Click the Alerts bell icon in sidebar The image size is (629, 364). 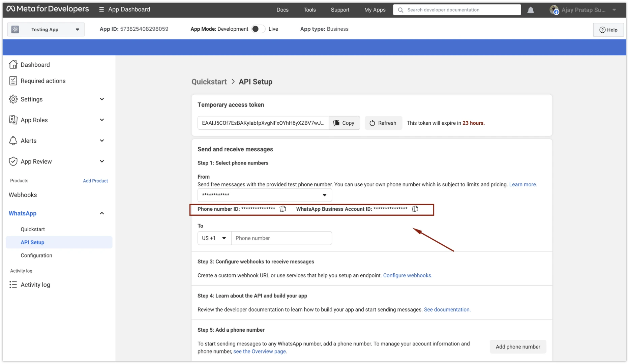coord(13,141)
